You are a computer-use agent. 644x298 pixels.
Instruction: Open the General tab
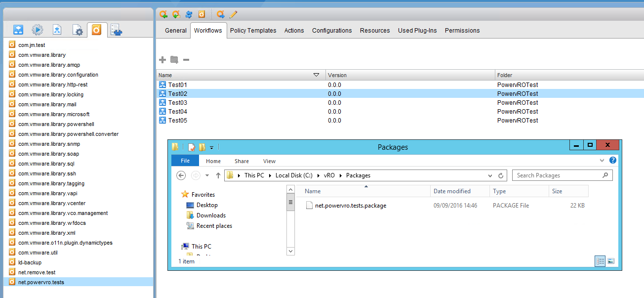click(176, 31)
